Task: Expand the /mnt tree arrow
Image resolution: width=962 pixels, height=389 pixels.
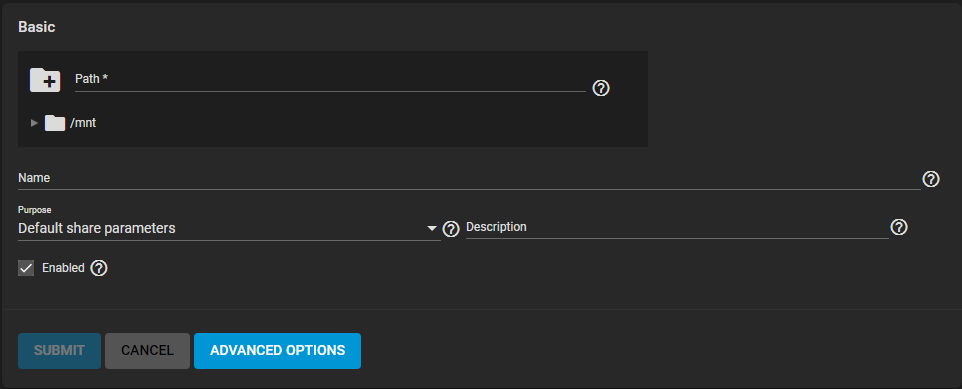Action: tap(34, 123)
